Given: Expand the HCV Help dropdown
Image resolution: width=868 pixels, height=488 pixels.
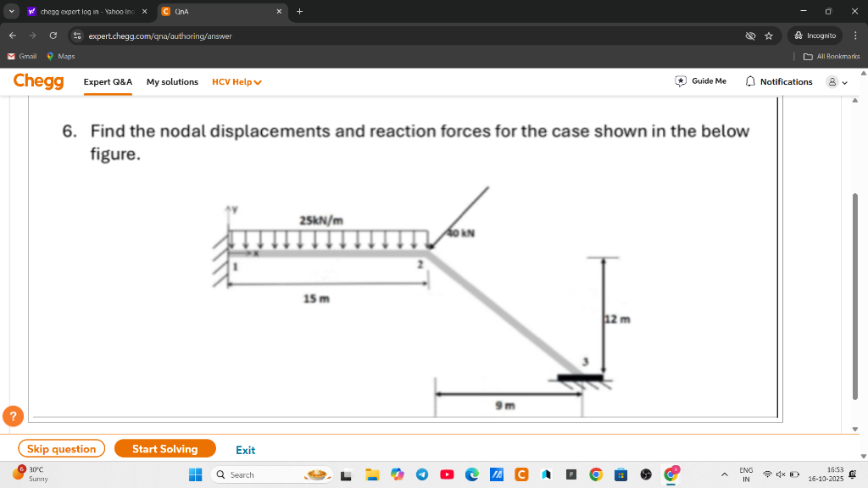Looking at the screenshot, I should coord(236,82).
